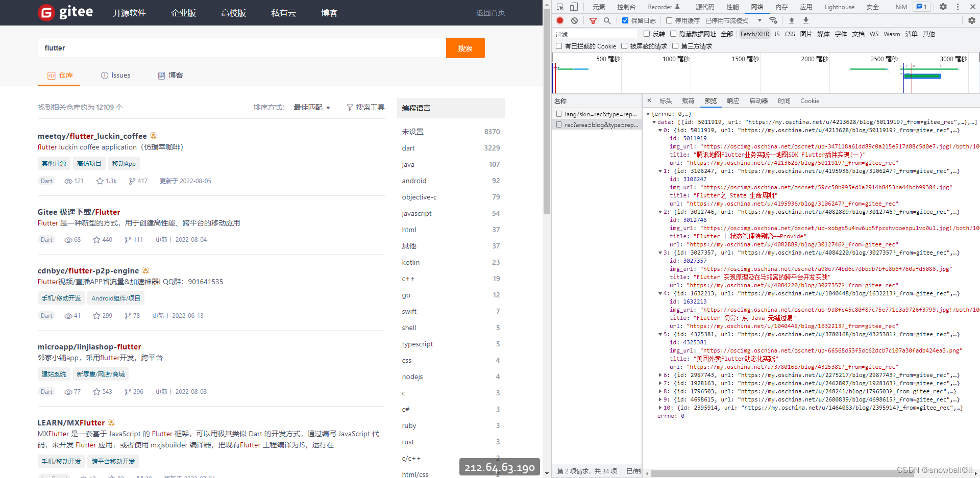Screen dimensions: 980x478
Task: Uncheck the 保留日志 checkbox
Action: [x=625, y=20]
